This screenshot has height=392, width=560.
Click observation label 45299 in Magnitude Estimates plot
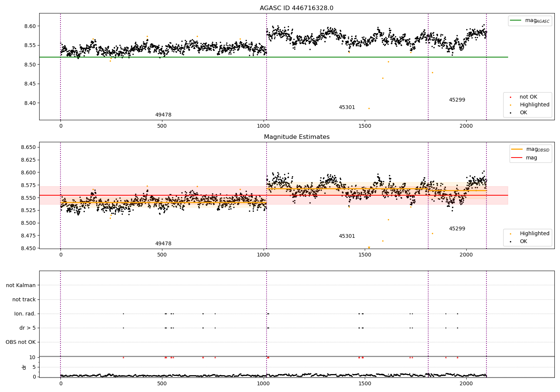[457, 229]
